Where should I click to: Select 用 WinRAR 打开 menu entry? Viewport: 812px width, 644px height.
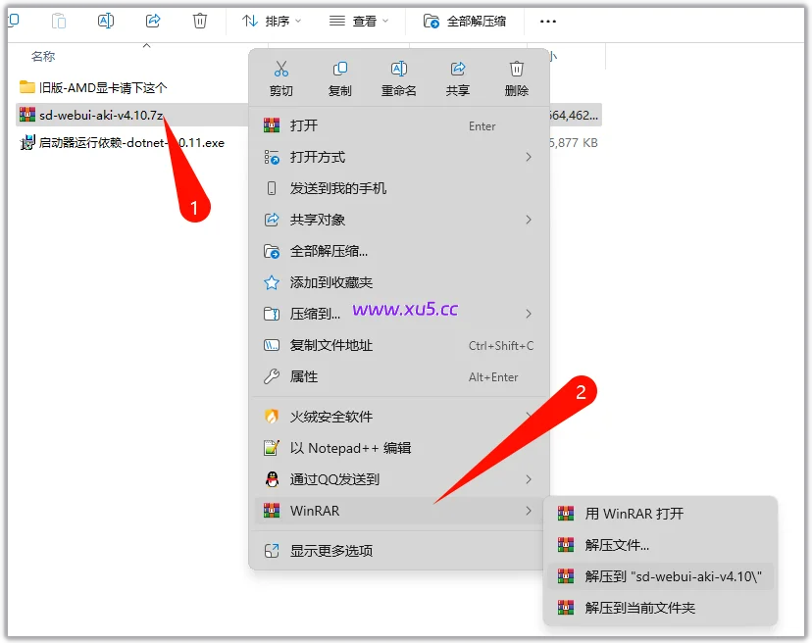(634, 514)
